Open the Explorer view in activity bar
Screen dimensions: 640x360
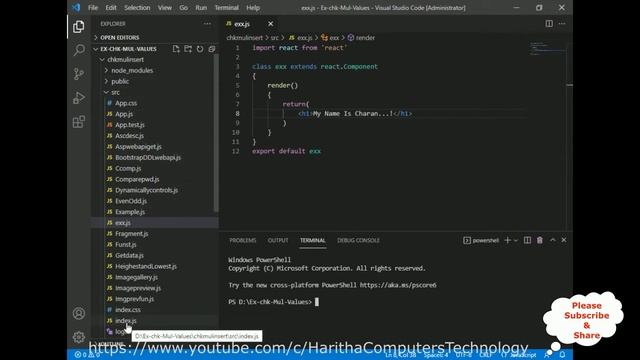pyautogui.click(x=78, y=27)
